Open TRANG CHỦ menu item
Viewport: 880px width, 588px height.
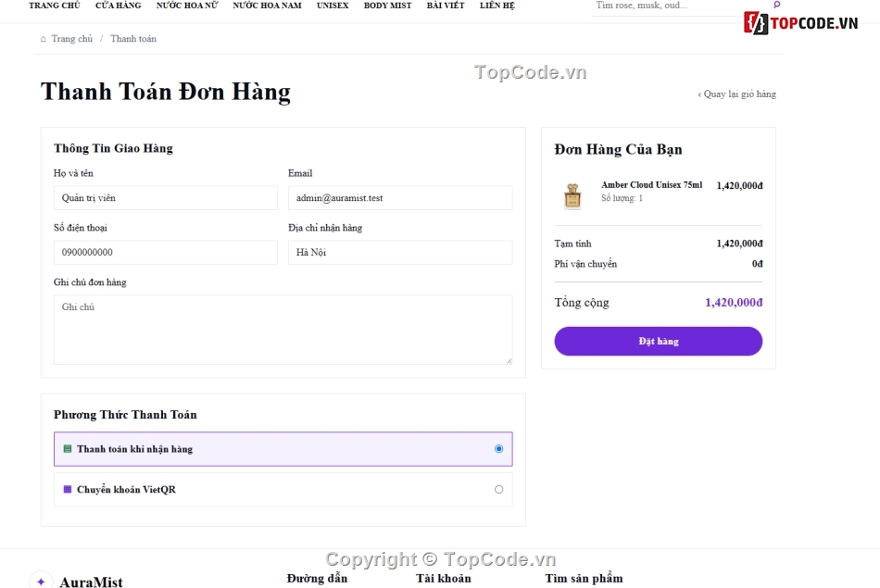(55, 6)
